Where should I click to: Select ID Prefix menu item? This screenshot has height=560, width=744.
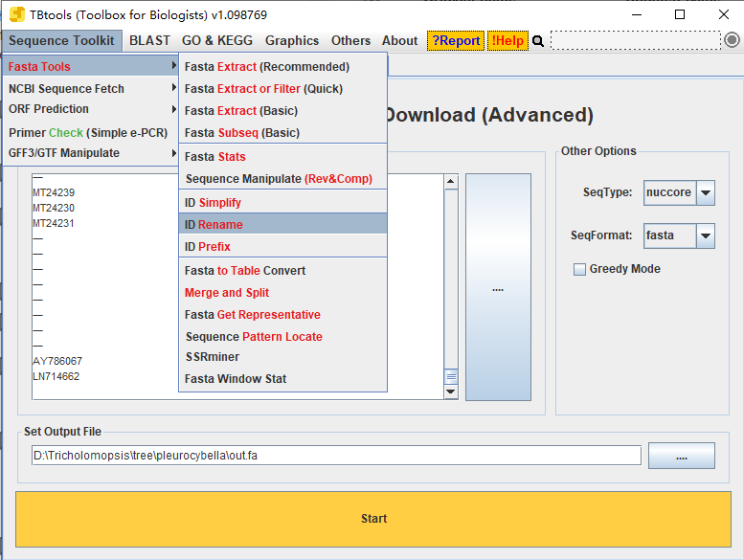coord(282,247)
